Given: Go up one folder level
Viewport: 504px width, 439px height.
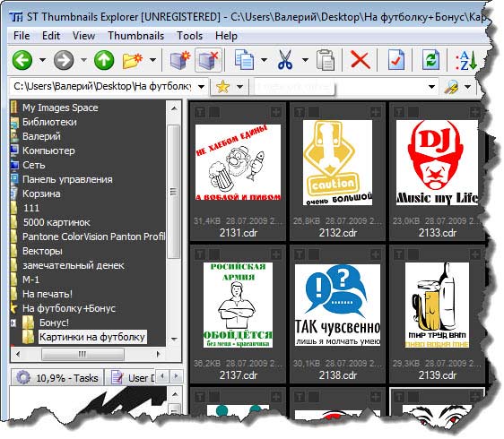Looking at the screenshot, I should 104,60.
